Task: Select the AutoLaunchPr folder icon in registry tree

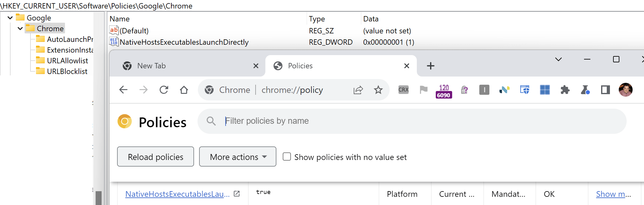Action: 40,39
